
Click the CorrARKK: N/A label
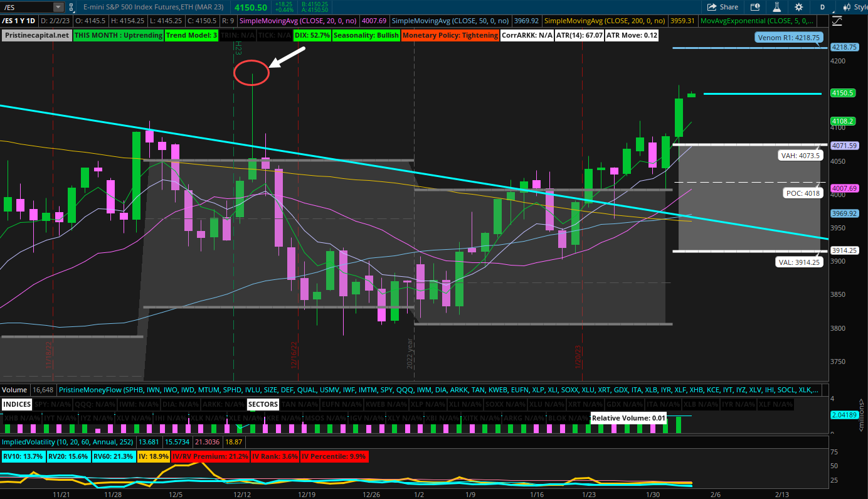click(527, 35)
